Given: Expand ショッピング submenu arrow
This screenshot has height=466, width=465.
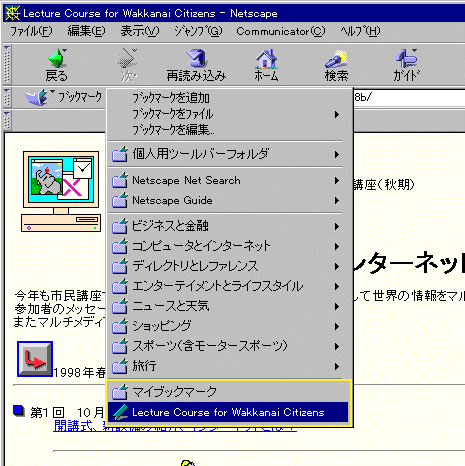Looking at the screenshot, I should point(337,326).
